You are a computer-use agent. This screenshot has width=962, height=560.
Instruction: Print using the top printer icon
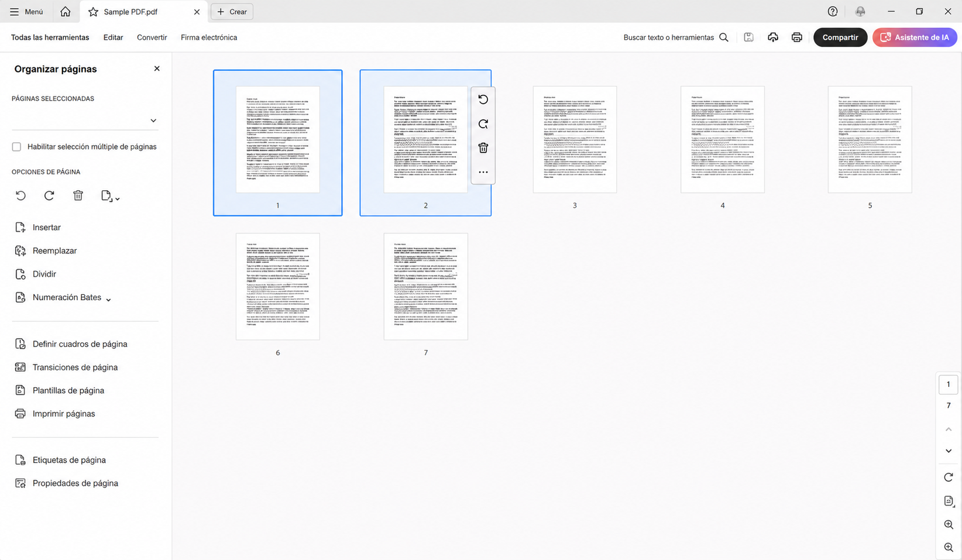[797, 37]
